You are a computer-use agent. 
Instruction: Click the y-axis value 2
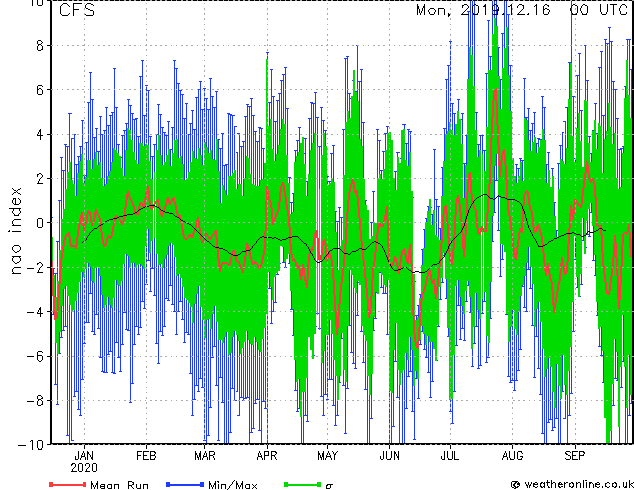(x=40, y=179)
